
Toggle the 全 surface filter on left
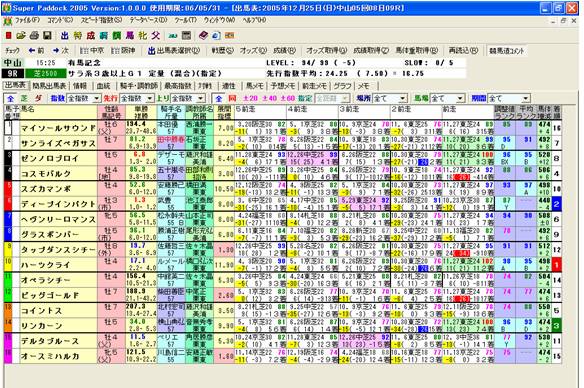click(x=10, y=99)
